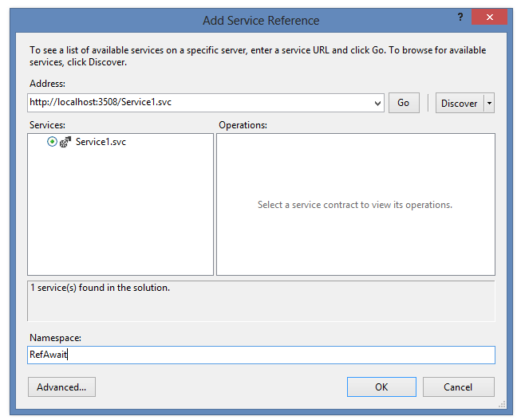Open the Address history dropdown arrow

[377, 104]
